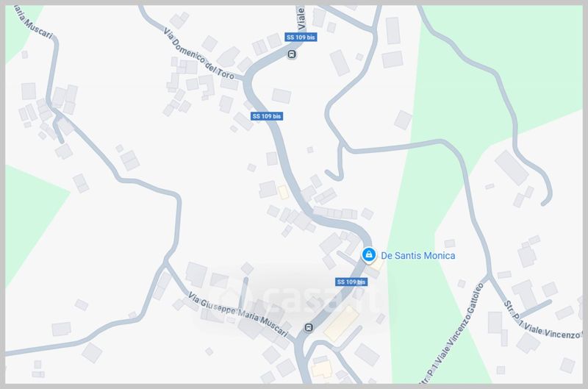
Task: Select the bus stop icon by Via Muscari
Action: tap(309, 328)
